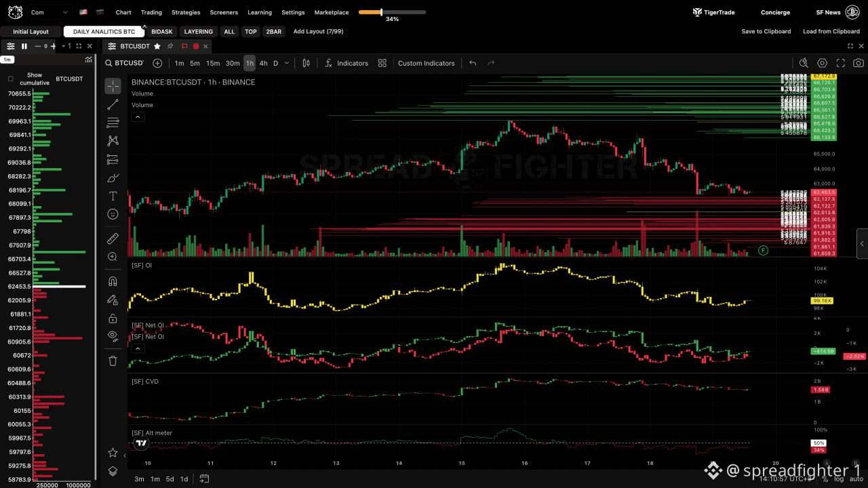Undo the last chart action
Screen dimensions: 868x488
click(473, 63)
